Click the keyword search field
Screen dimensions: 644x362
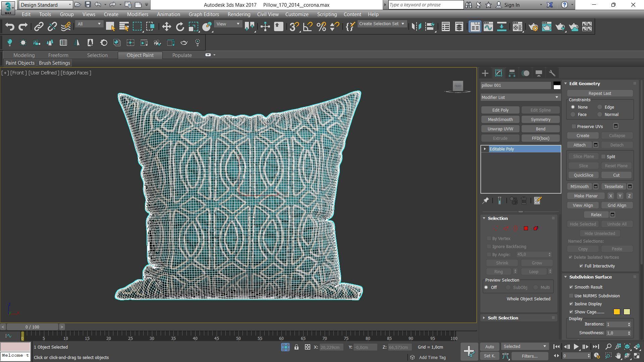coord(426,5)
